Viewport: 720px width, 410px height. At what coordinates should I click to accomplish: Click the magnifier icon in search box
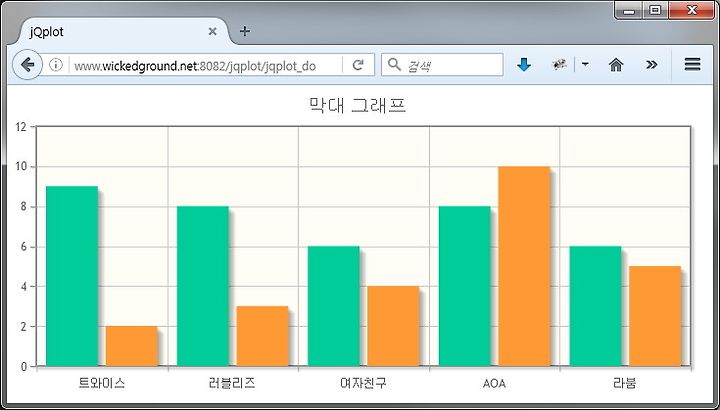coord(394,65)
